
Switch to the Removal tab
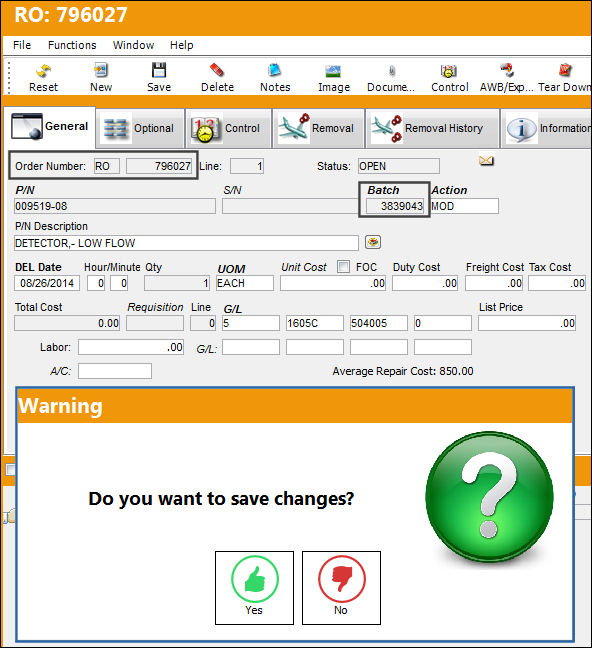point(318,128)
